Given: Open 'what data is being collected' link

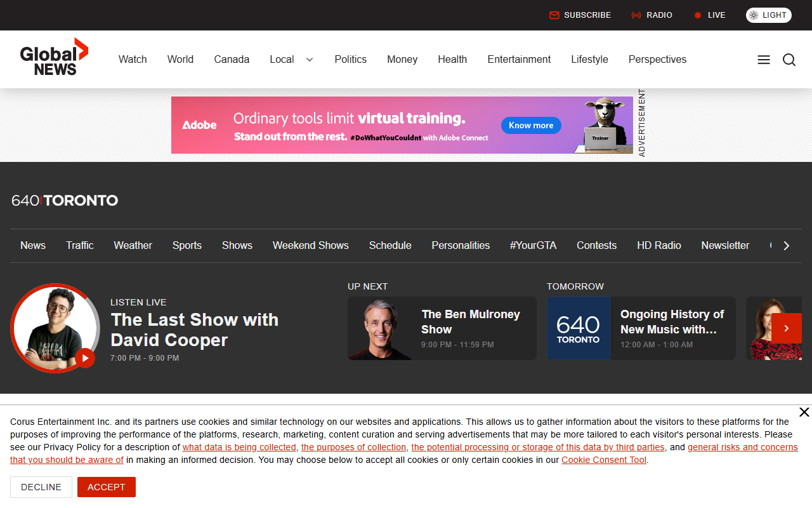Looking at the screenshot, I should tap(239, 447).
